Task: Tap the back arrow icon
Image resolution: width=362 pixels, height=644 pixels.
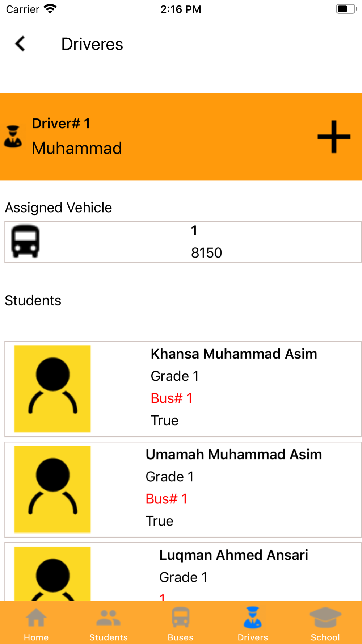Action: (20, 44)
